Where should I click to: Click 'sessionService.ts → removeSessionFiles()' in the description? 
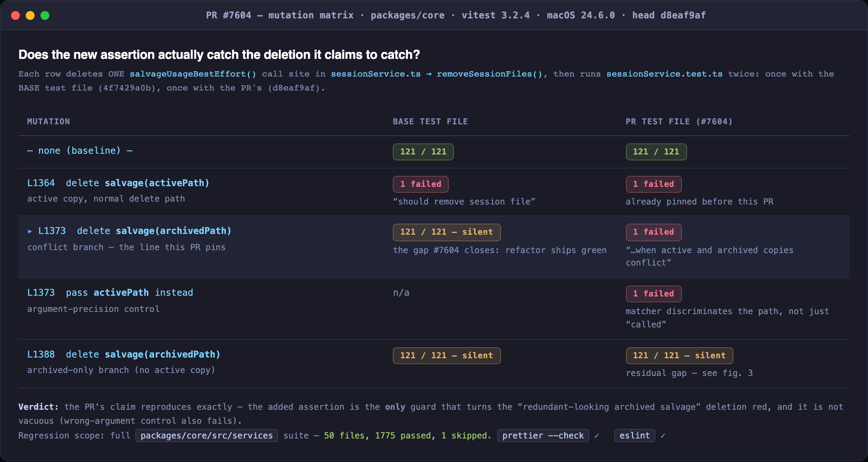437,74
